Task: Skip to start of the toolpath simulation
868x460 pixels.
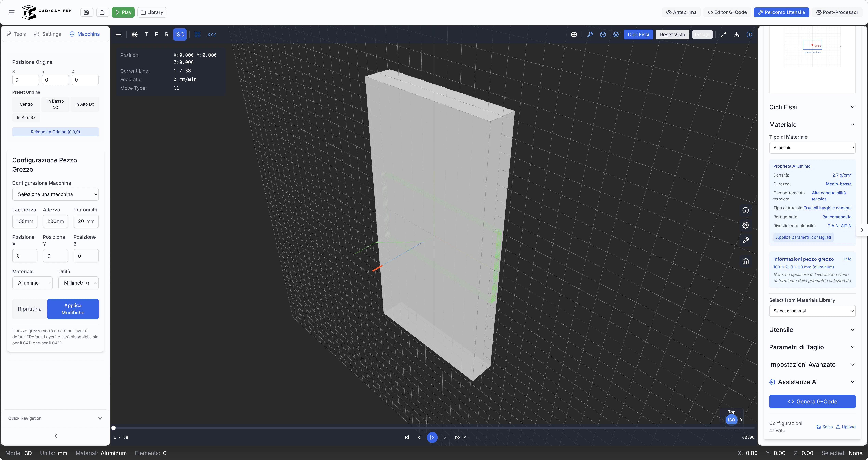Action: [407, 437]
